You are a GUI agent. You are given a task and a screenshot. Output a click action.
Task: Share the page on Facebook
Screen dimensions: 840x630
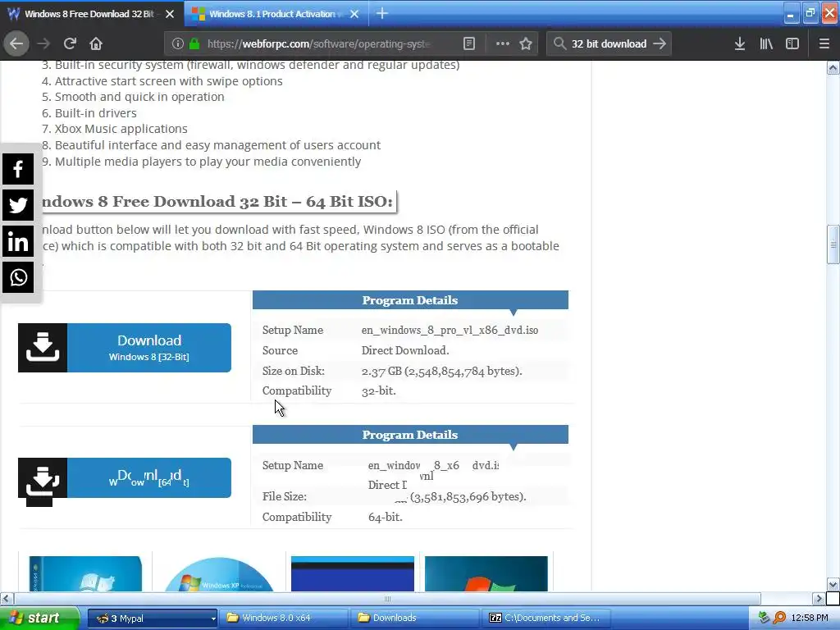[x=18, y=169]
